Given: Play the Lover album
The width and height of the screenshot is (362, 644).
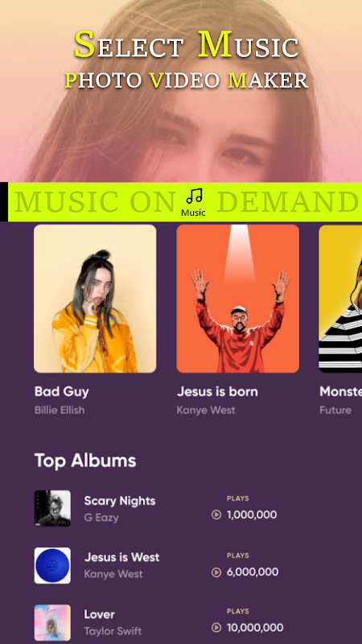Looking at the screenshot, I should 216,628.
